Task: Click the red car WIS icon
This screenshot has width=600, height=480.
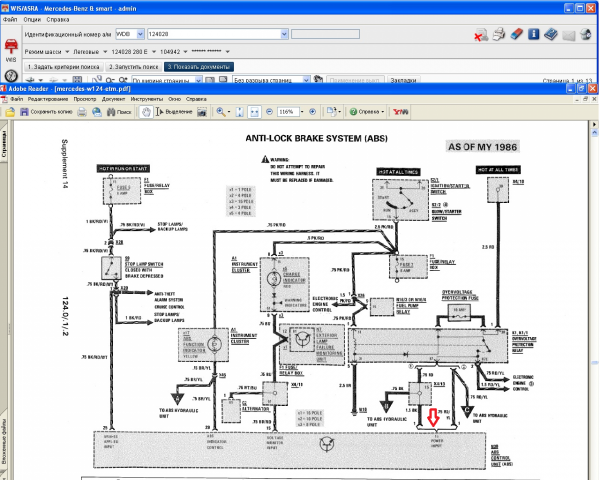Action: pyautogui.click(x=11, y=47)
